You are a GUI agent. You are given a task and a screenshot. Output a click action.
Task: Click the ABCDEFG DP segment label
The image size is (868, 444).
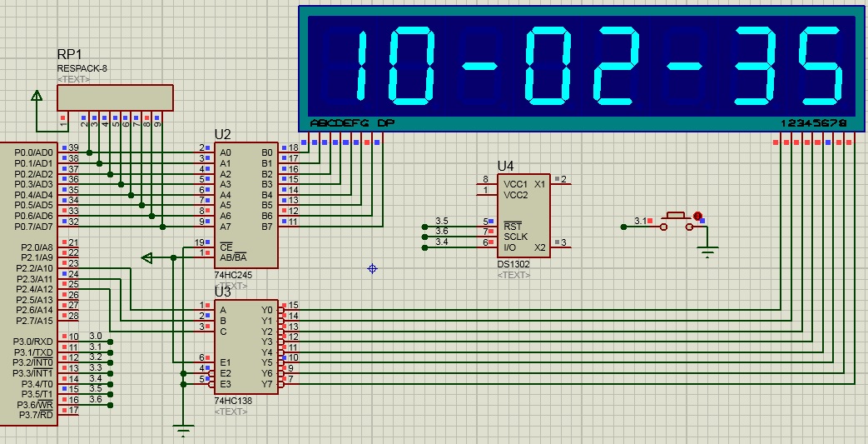[352, 123]
